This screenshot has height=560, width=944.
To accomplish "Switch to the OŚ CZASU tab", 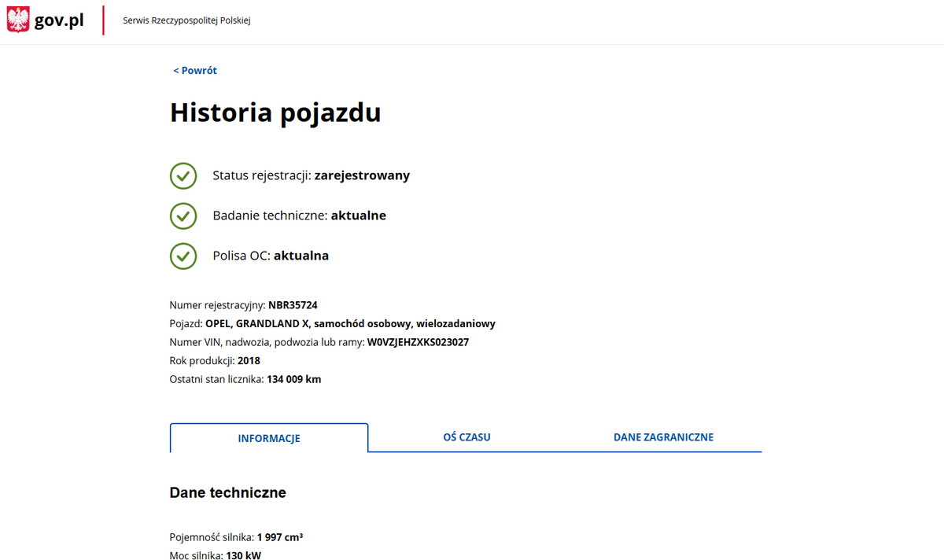I will point(466,437).
